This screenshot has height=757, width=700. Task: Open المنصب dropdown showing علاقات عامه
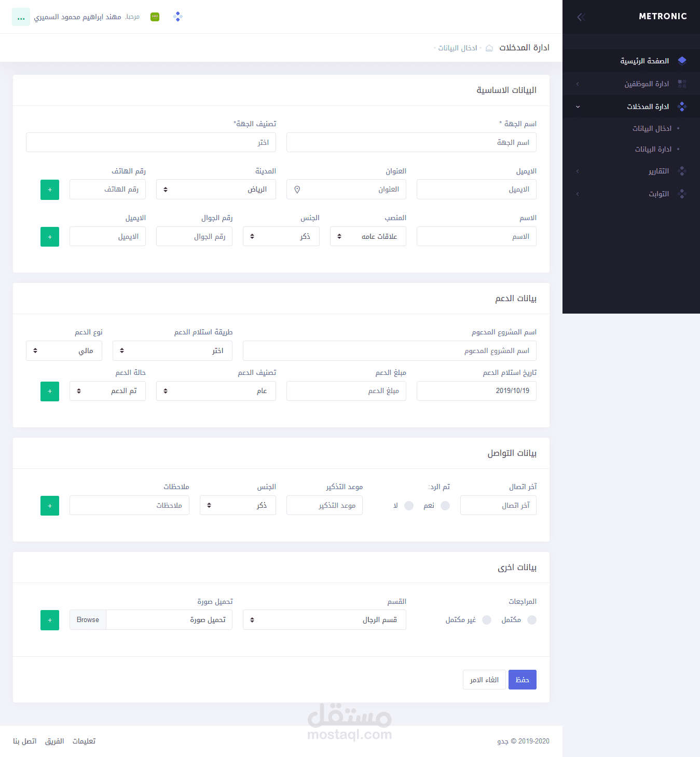368,237
